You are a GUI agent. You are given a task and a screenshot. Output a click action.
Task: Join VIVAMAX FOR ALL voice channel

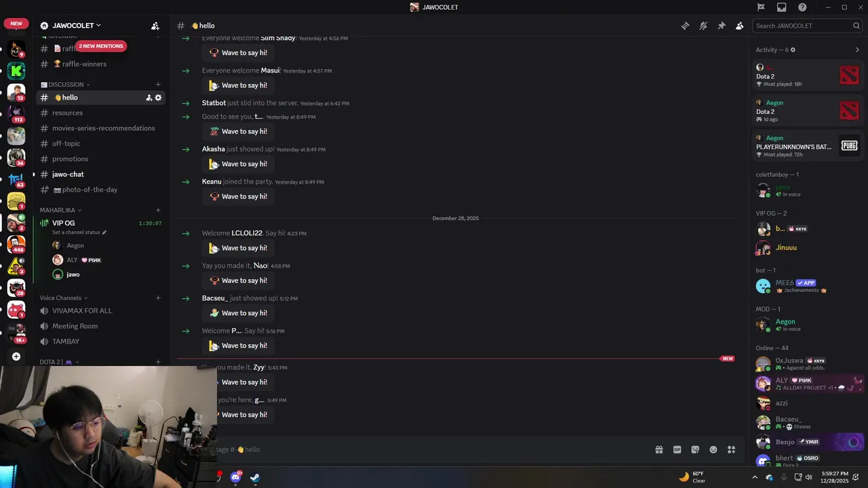pyautogui.click(x=100, y=310)
